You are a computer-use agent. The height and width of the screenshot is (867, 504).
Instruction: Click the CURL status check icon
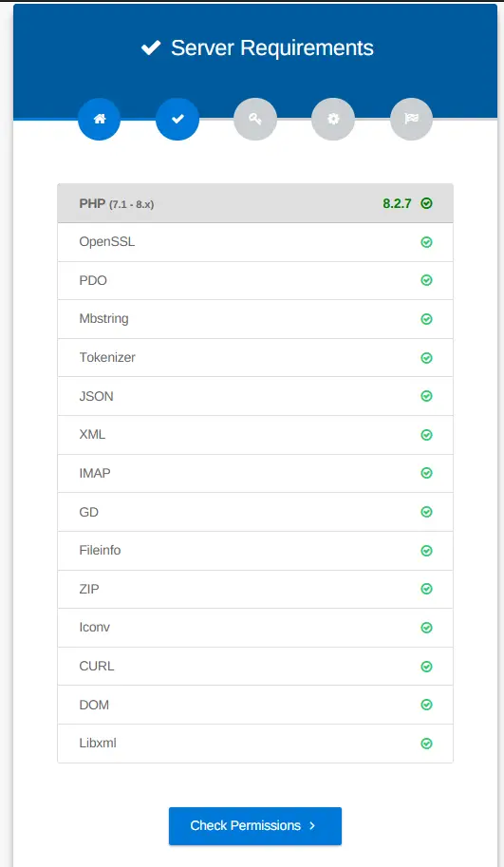click(x=426, y=667)
